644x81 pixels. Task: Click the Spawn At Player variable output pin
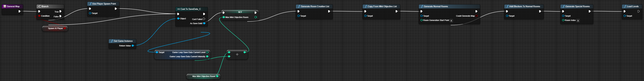[65, 28]
